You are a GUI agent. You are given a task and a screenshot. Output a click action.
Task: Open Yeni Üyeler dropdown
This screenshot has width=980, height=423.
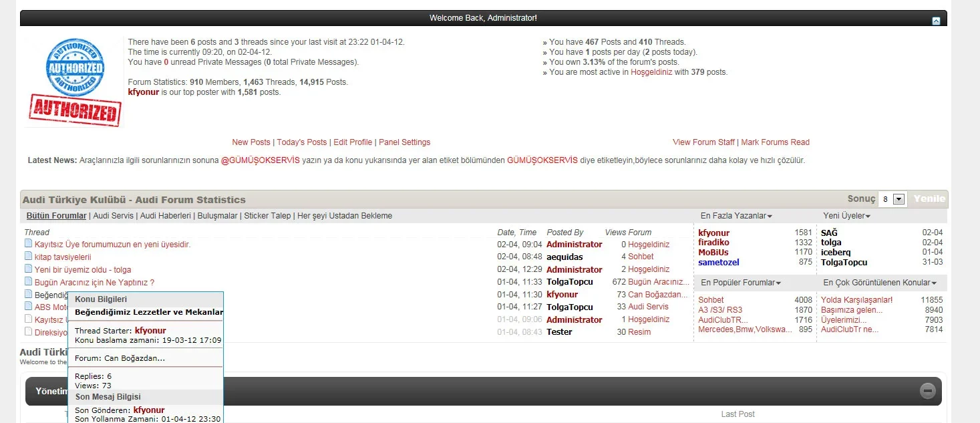pyautogui.click(x=846, y=216)
